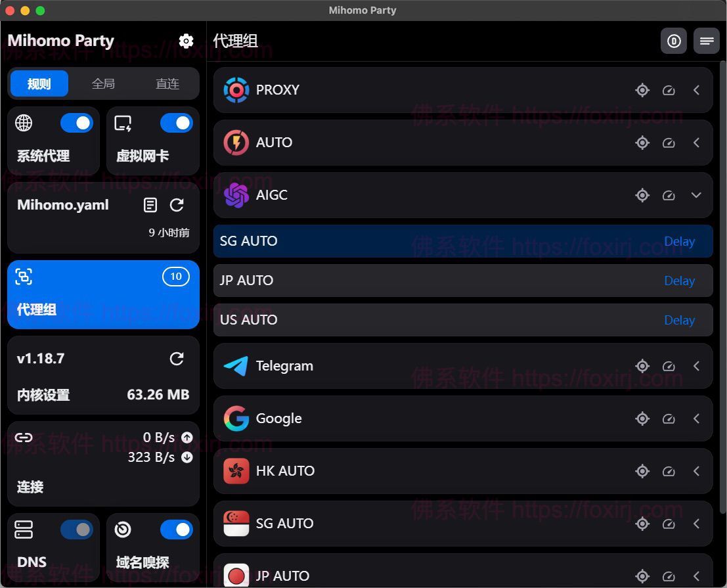The image size is (727, 588).
Task: Click the zero-delay filter icon top right
Action: (x=674, y=41)
